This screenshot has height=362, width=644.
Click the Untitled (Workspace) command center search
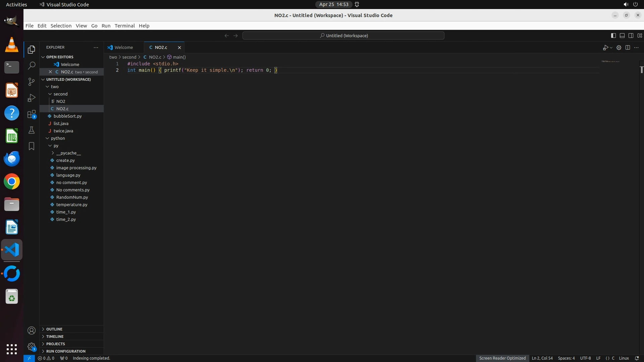click(x=343, y=36)
